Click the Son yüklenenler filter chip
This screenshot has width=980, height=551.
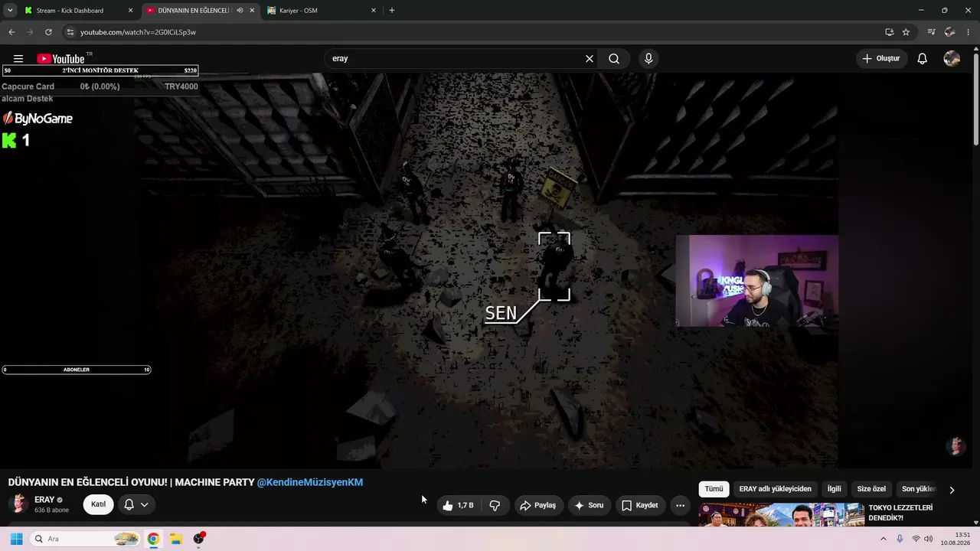pos(918,489)
